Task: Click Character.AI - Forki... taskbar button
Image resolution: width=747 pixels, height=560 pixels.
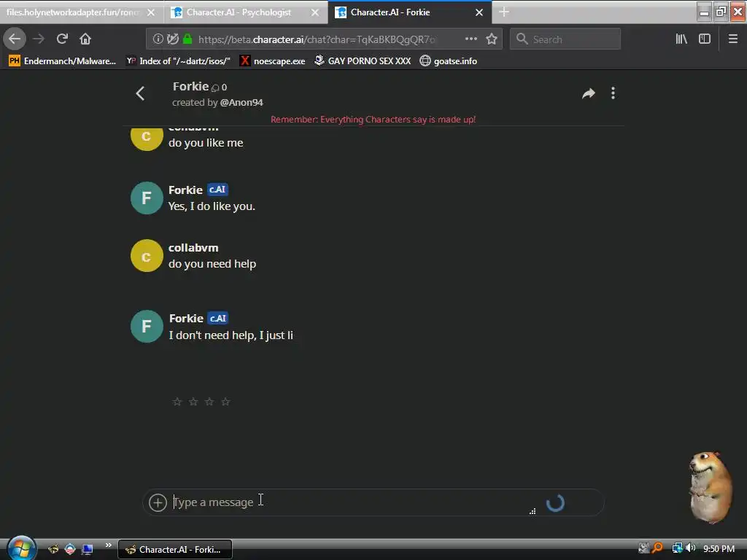Action: pyautogui.click(x=175, y=550)
